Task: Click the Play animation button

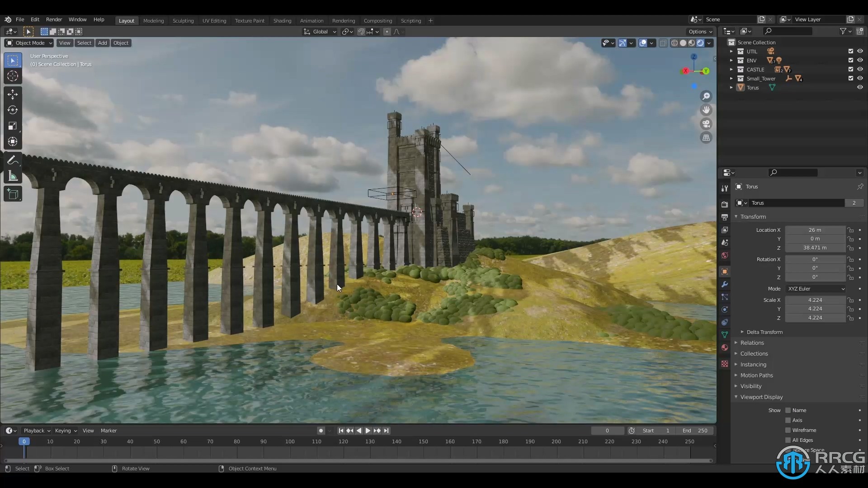Action: pyautogui.click(x=368, y=431)
